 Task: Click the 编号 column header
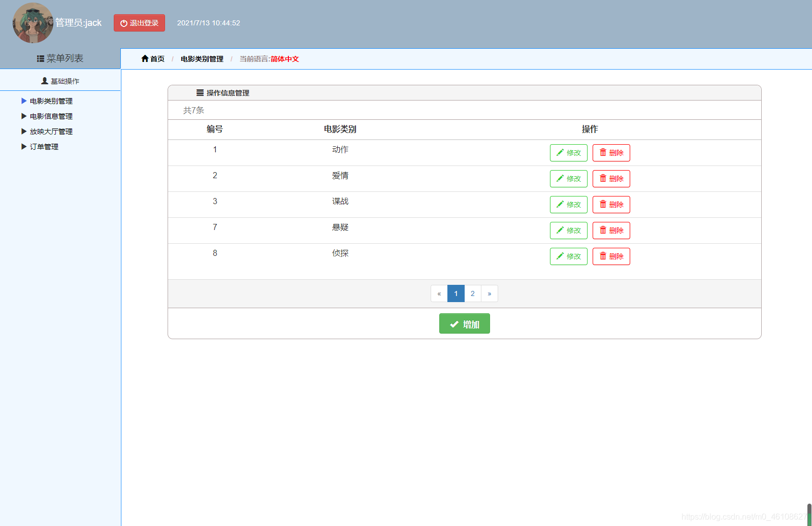[x=215, y=129]
